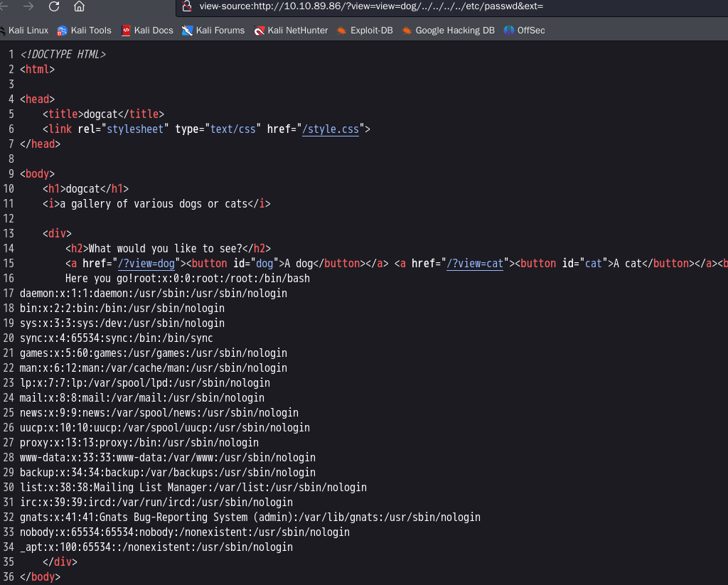Click the lp:x:7:7 passwd line
The height and width of the screenshot is (585, 728).
coord(145,382)
